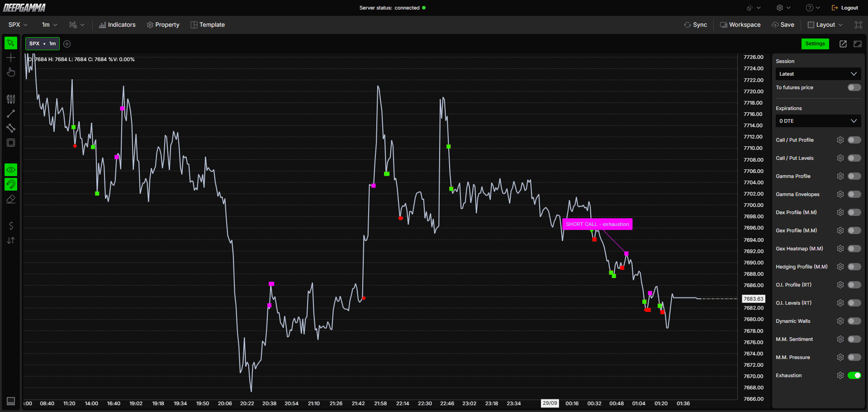Click the up-down arrows tool
Viewport: 868px width, 412px height.
click(x=11, y=240)
